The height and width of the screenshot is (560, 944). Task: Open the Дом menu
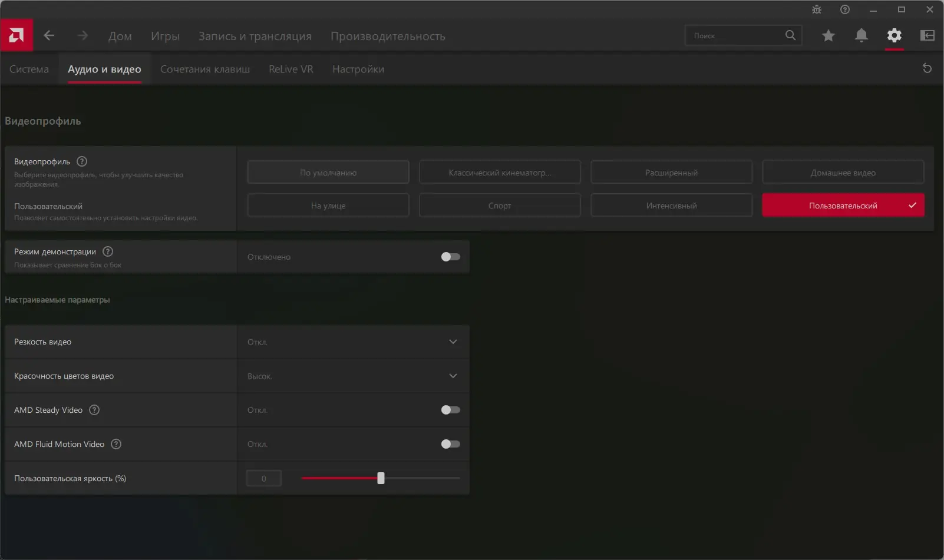coord(120,36)
